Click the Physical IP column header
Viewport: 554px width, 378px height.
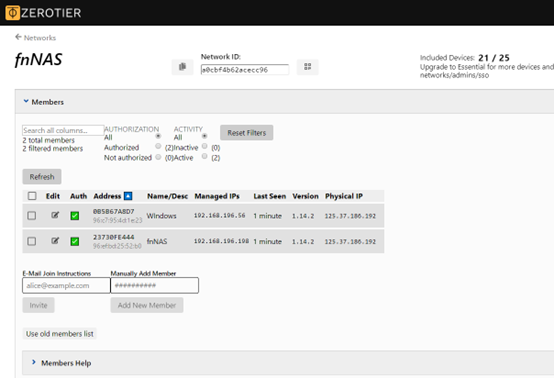coord(344,196)
